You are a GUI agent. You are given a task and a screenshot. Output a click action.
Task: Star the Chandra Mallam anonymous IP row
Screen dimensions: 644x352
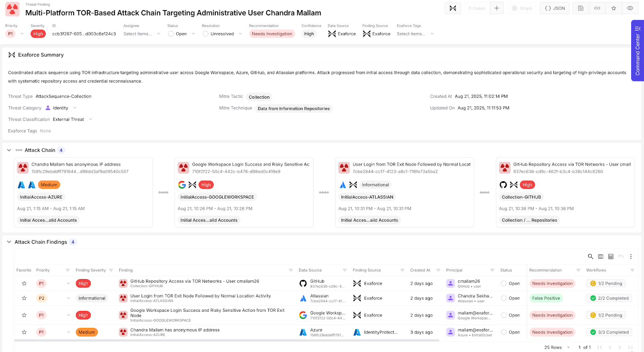pyautogui.click(x=24, y=332)
